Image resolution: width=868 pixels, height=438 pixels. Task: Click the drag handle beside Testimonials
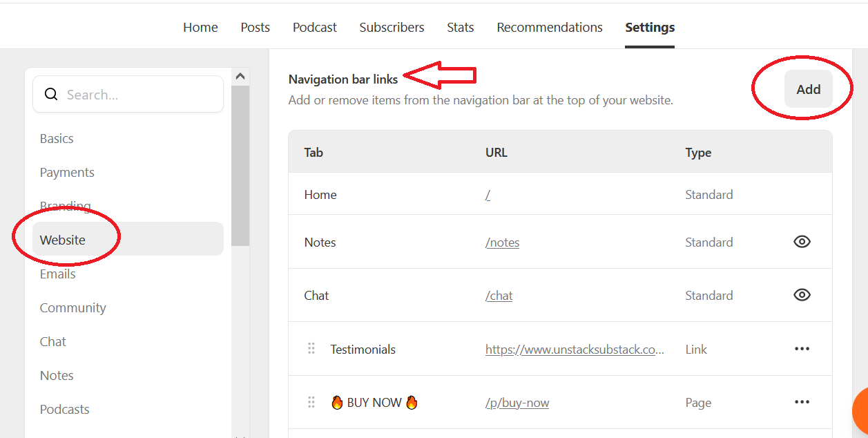(311, 349)
